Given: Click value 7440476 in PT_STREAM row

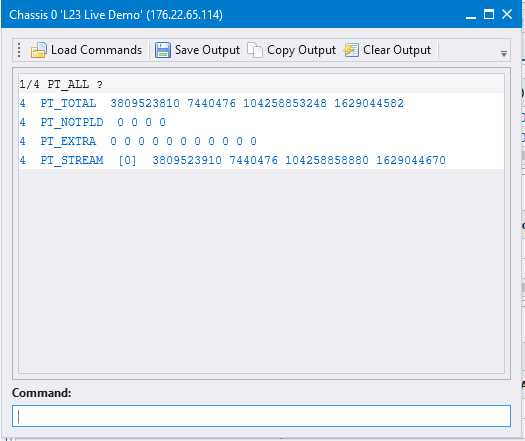Looking at the screenshot, I should pos(253,160).
